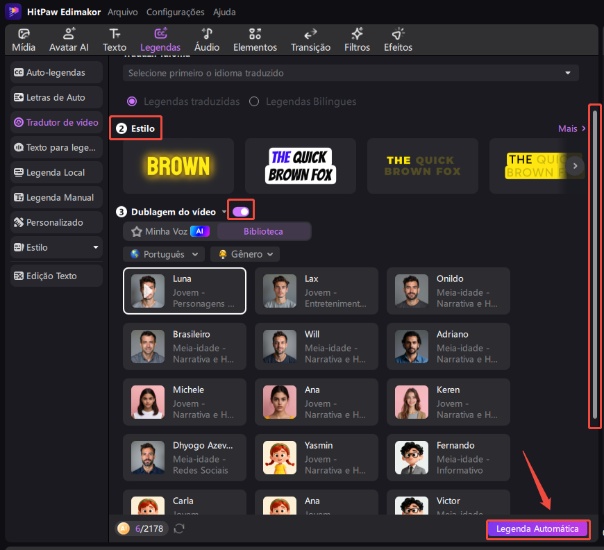Select the Avatar AI tool
Viewport: 604px width, 550px height.
click(x=69, y=40)
